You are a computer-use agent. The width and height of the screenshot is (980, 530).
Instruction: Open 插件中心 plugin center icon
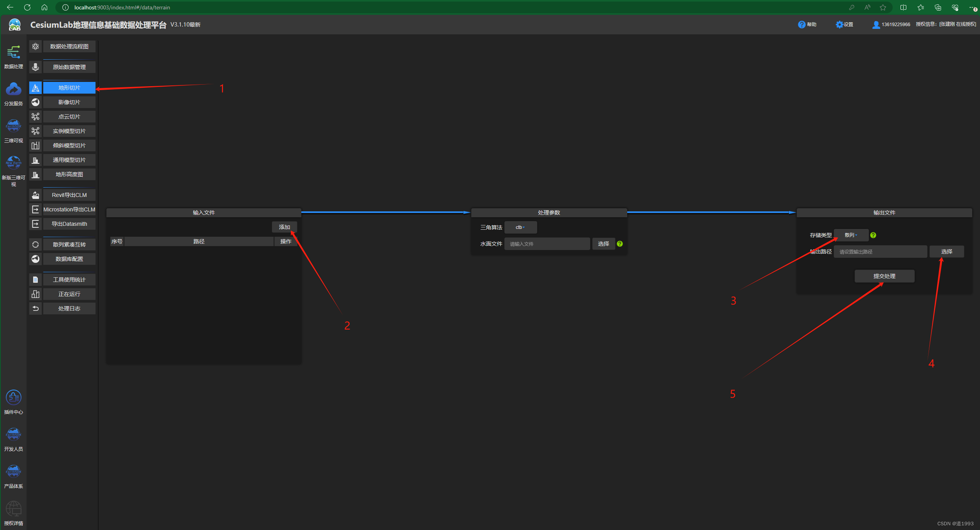(x=14, y=398)
